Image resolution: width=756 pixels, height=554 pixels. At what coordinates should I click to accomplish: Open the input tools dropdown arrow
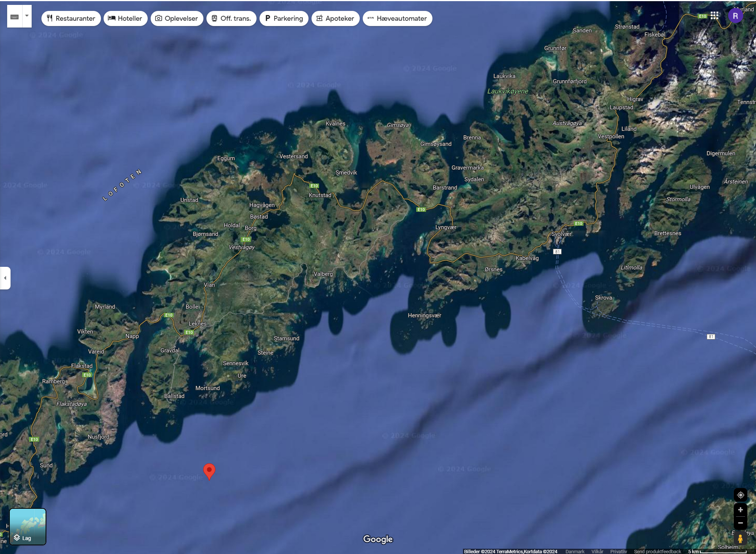pos(27,16)
